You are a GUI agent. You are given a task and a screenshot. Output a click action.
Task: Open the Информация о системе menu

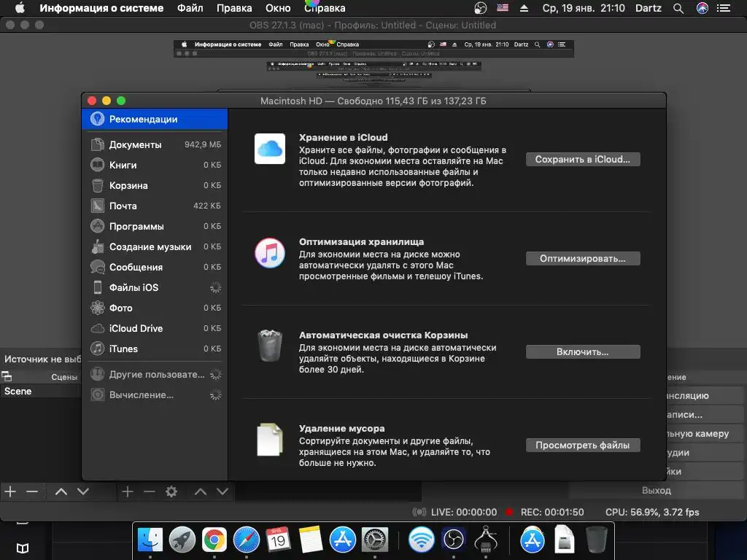click(101, 8)
